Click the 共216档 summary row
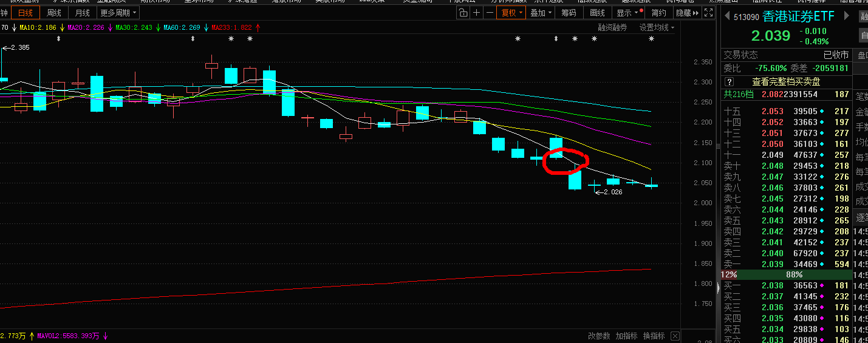The height and width of the screenshot is (343, 868). [x=786, y=94]
